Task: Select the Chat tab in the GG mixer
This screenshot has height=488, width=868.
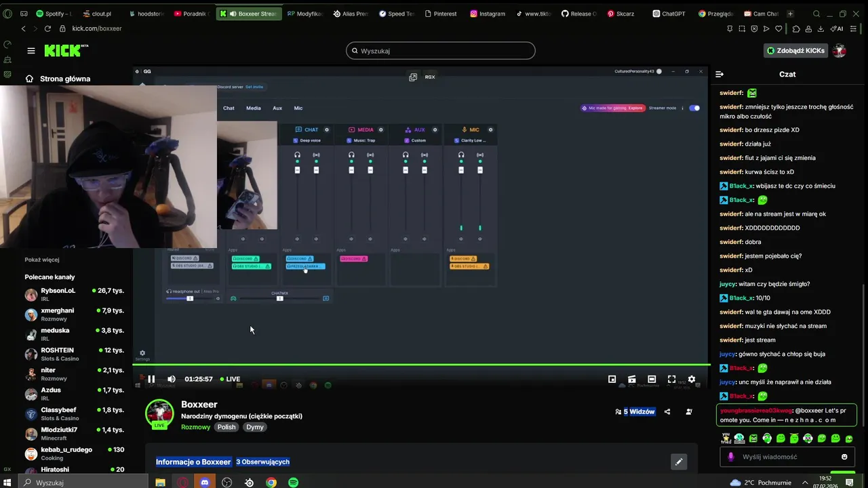Action: 229,108
